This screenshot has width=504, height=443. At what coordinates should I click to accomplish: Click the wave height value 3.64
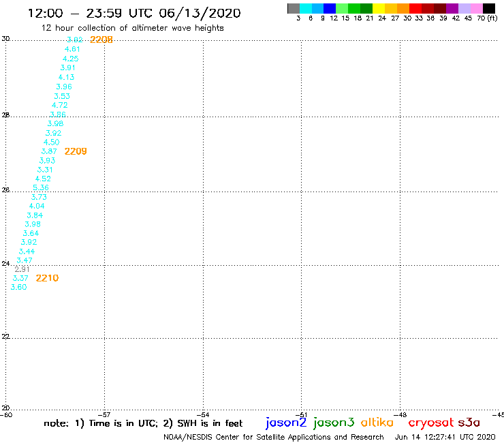[31, 233]
